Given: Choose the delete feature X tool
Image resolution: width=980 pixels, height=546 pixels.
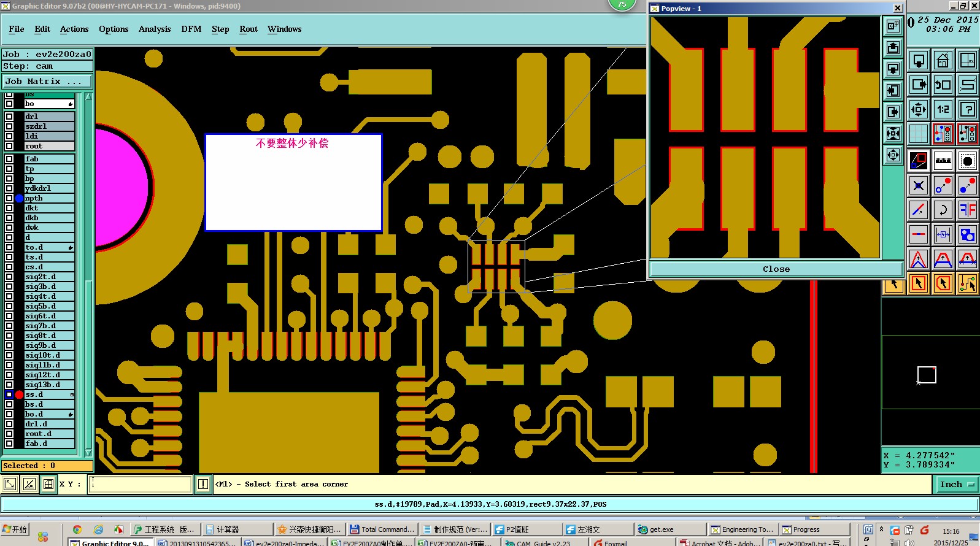Looking at the screenshot, I should (x=918, y=185).
